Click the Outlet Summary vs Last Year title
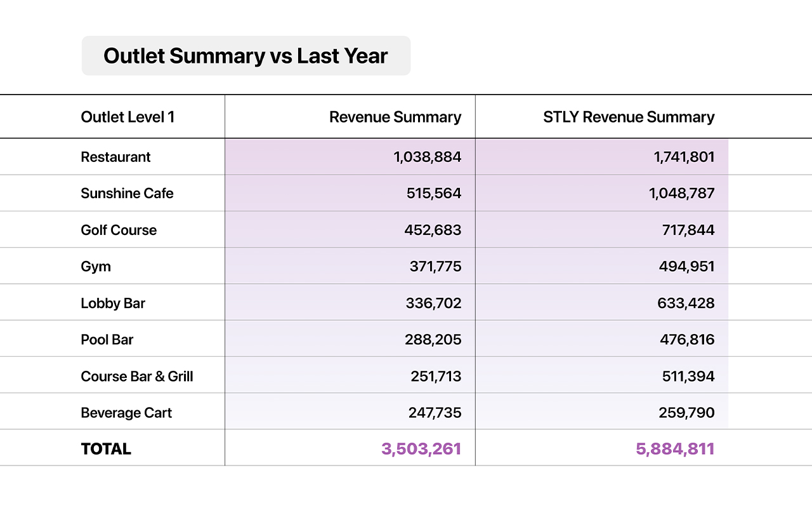 (246, 56)
